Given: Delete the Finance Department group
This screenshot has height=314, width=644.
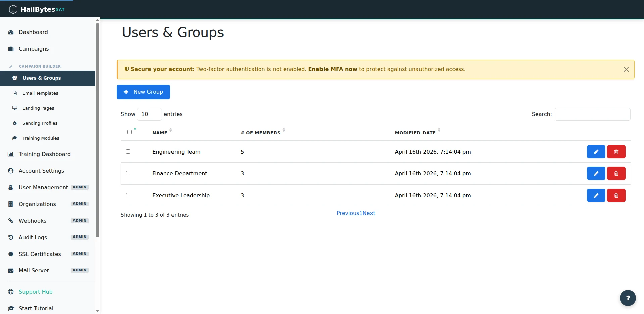Looking at the screenshot, I should coord(616,173).
